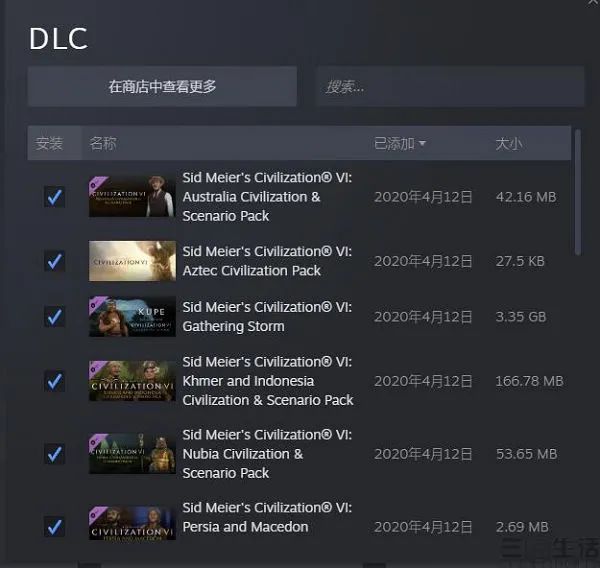This screenshot has height=568, width=600.
Task: Uncheck the Nubia Civilization & Scenario Pack
Action: (x=54, y=454)
